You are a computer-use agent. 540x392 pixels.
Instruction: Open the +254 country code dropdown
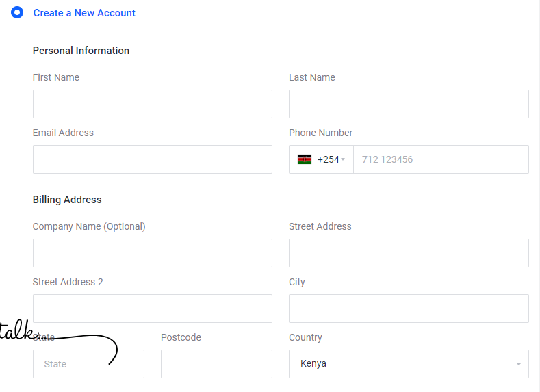tap(321, 159)
